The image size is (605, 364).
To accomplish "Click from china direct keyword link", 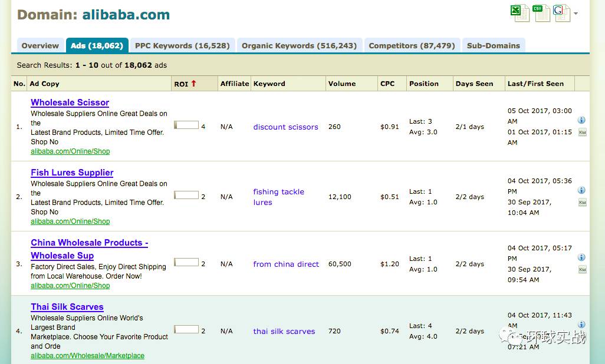I will coord(286,264).
